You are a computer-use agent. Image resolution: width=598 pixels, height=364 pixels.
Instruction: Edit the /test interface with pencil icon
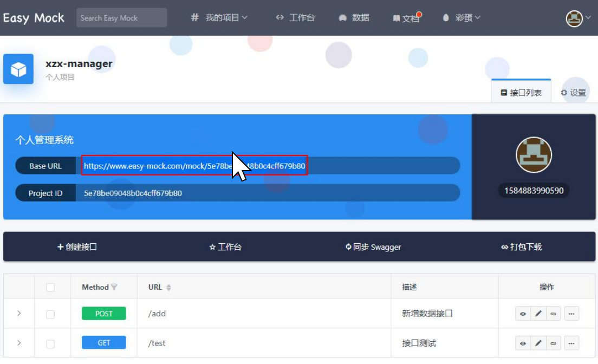[538, 343]
